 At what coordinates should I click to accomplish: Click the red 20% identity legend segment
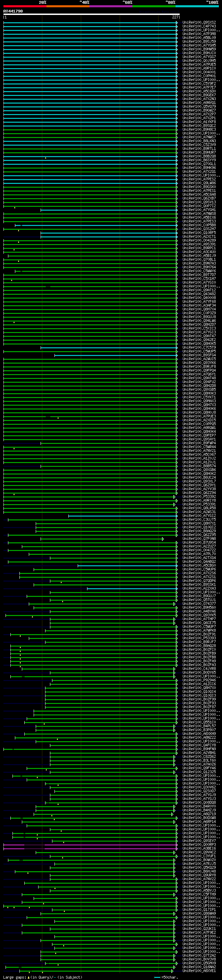click(25, 6)
